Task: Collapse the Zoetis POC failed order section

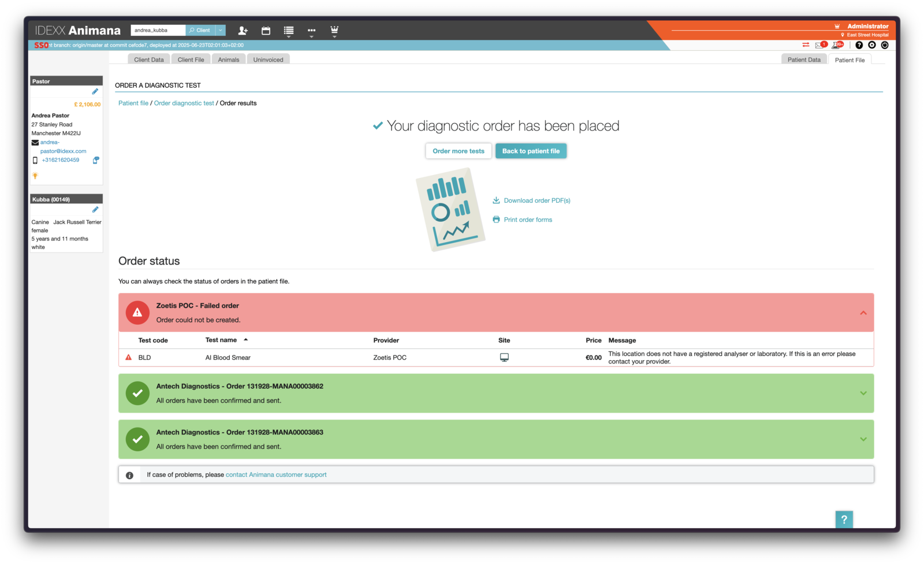Action: click(863, 313)
